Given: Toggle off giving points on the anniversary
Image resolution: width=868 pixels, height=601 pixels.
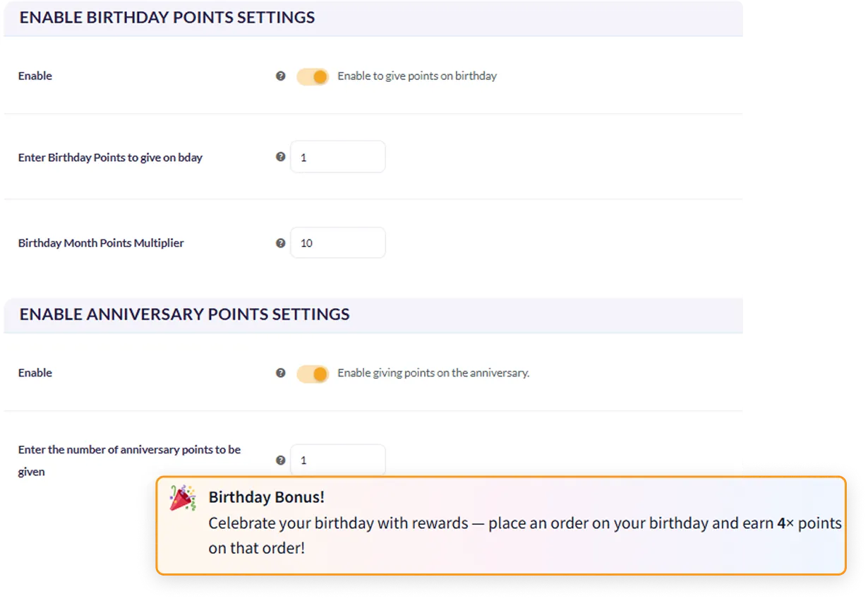Looking at the screenshot, I should (313, 374).
